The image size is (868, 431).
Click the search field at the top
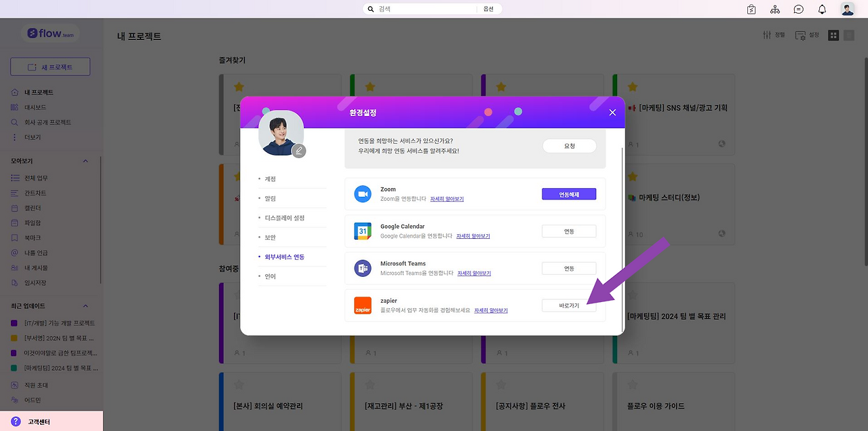coord(419,9)
